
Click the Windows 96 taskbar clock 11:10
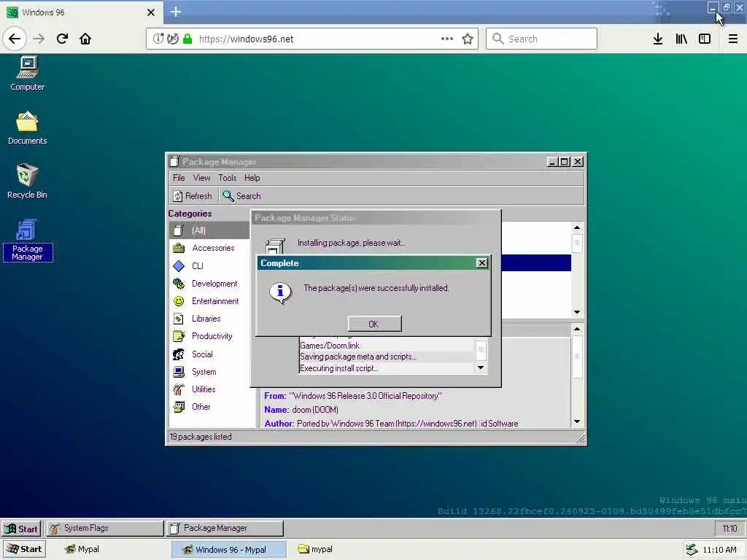click(729, 529)
